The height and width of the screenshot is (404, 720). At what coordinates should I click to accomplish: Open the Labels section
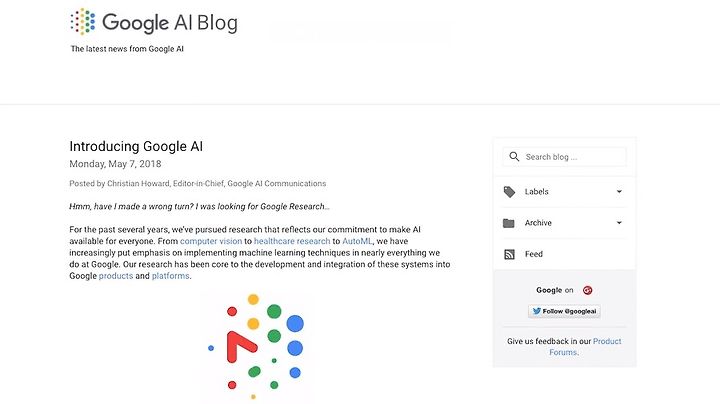(x=564, y=191)
